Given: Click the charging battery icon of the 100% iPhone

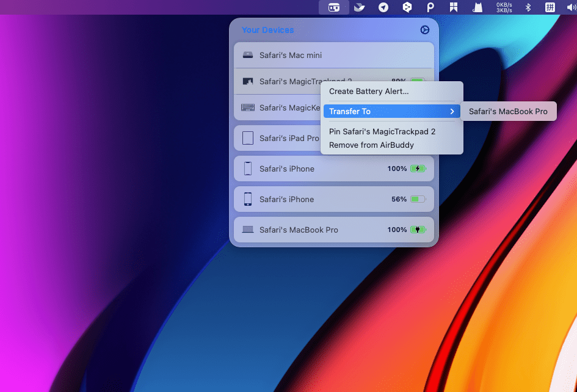Looking at the screenshot, I should [418, 169].
